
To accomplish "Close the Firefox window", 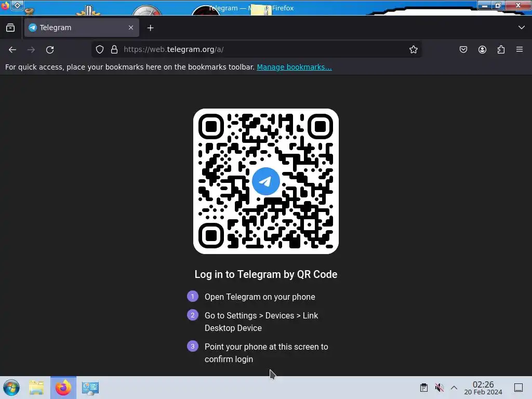I will tap(518, 5).
